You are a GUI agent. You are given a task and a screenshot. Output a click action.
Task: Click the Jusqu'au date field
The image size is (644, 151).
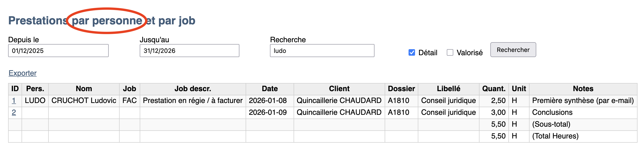[x=189, y=51]
